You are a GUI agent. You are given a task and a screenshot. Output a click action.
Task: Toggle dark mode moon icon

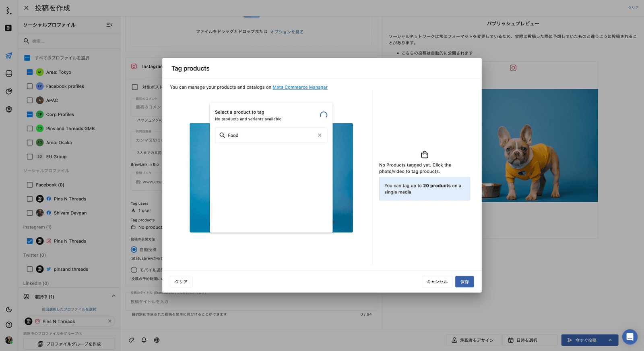(9, 309)
